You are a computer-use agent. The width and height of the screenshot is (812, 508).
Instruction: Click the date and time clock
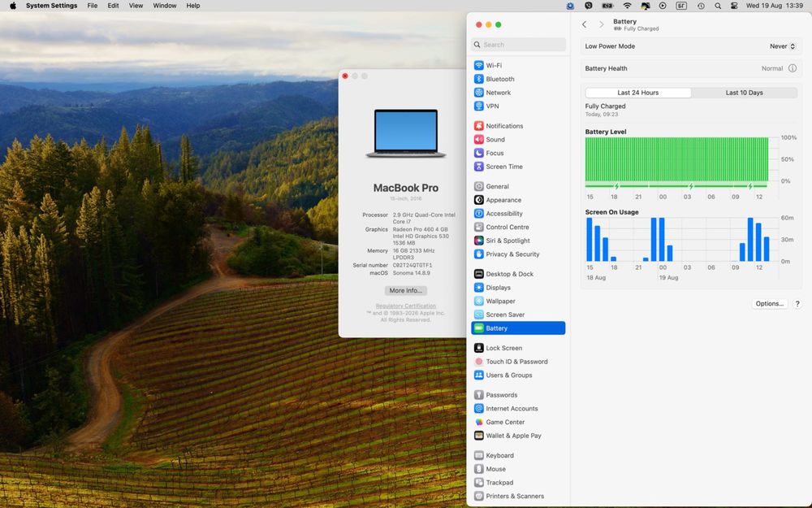(774, 6)
